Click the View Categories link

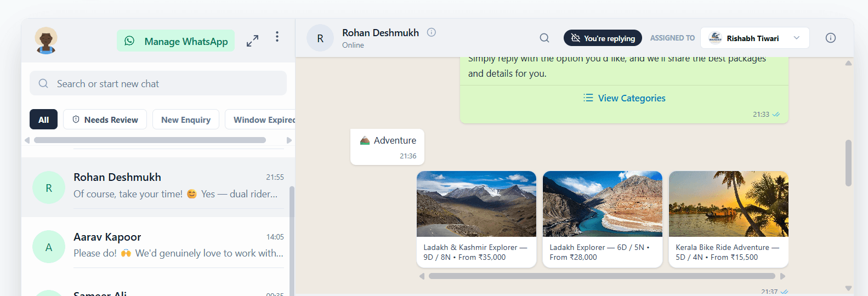[x=624, y=98]
